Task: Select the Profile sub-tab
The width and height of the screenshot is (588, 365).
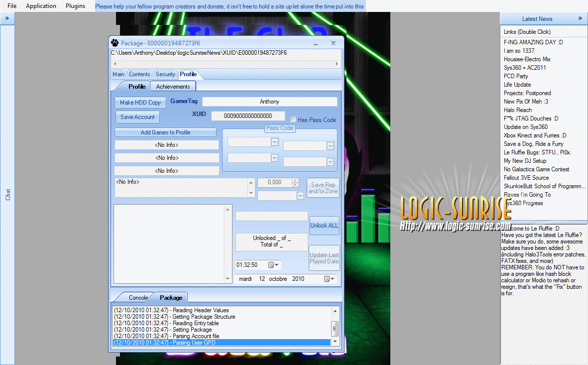Action: pos(136,86)
